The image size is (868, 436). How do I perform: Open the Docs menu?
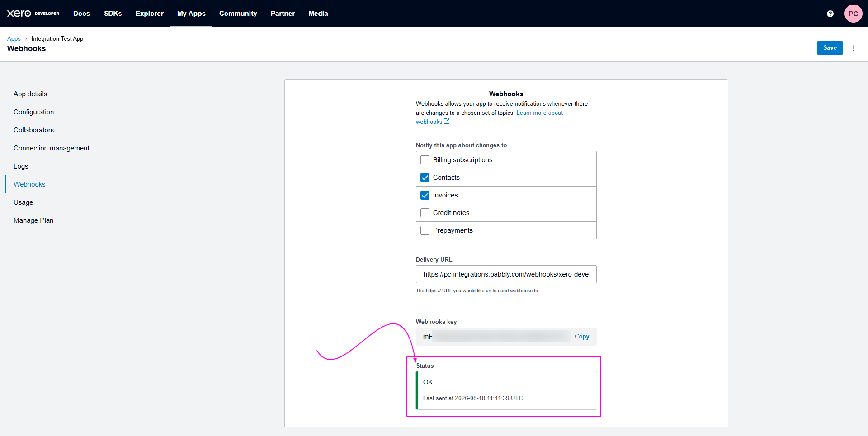[81, 14]
